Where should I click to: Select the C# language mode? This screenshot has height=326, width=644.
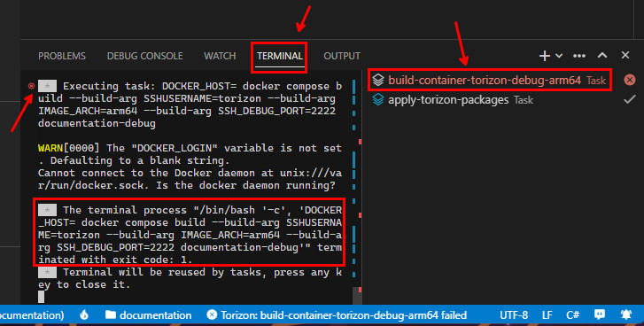tap(573, 315)
